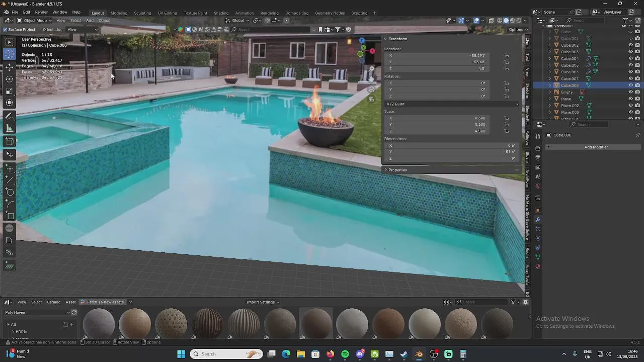Open the Add menu in viewport header

point(90,21)
